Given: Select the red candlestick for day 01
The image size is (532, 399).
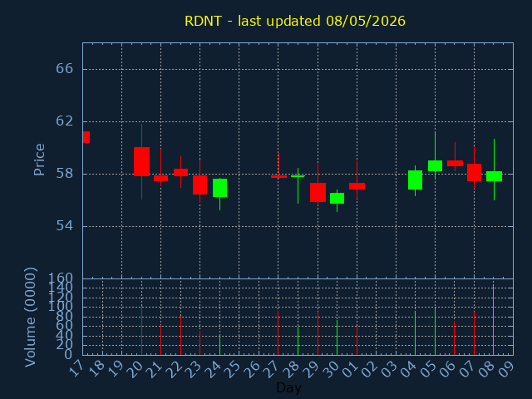Looking at the screenshot, I should tap(357, 186).
